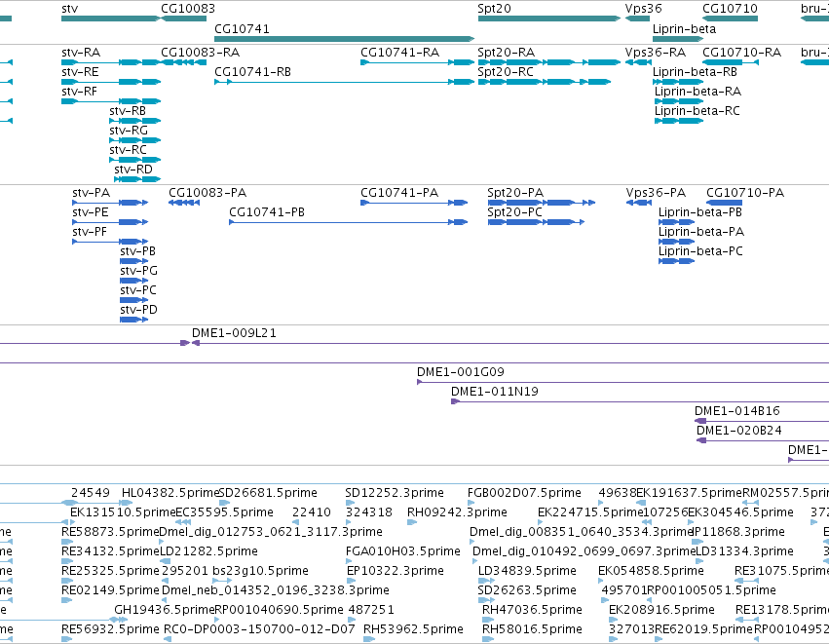Click the stv-PE protein feature
829x644 pixels.
point(110,222)
